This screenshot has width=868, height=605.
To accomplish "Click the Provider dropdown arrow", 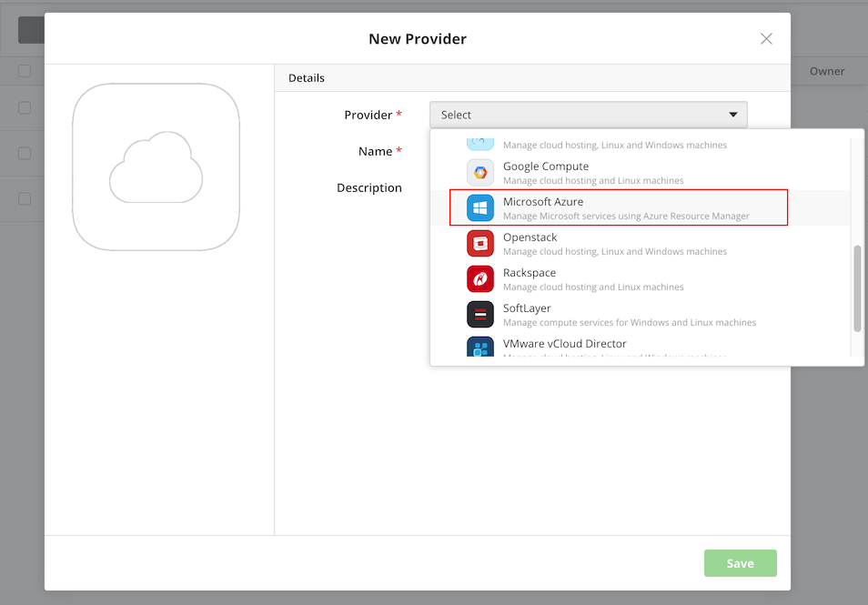I will click(x=733, y=115).
